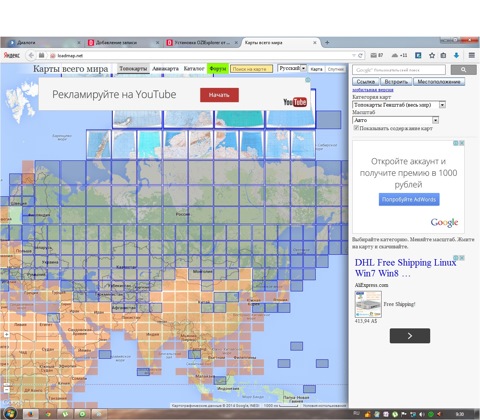This screenshot has height=420, width=480.
Task: Close the YouTube ad banner corner icon
Action: [308, 80]
